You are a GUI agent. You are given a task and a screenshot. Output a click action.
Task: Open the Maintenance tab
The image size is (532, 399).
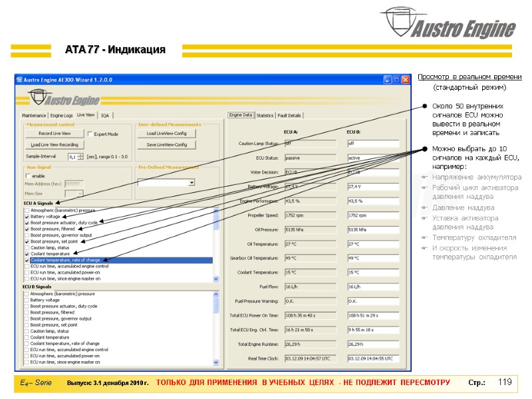[x=34, y=116]
